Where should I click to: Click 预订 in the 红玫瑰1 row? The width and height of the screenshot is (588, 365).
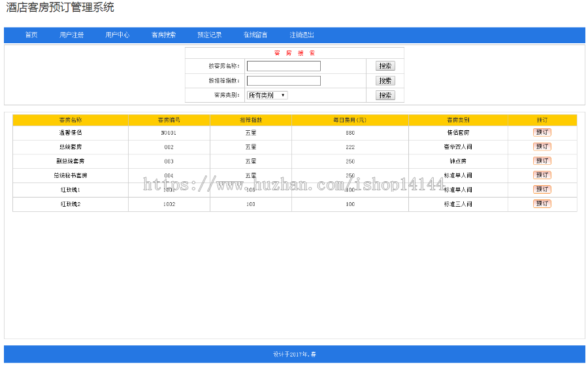click(x=542, y=189)
